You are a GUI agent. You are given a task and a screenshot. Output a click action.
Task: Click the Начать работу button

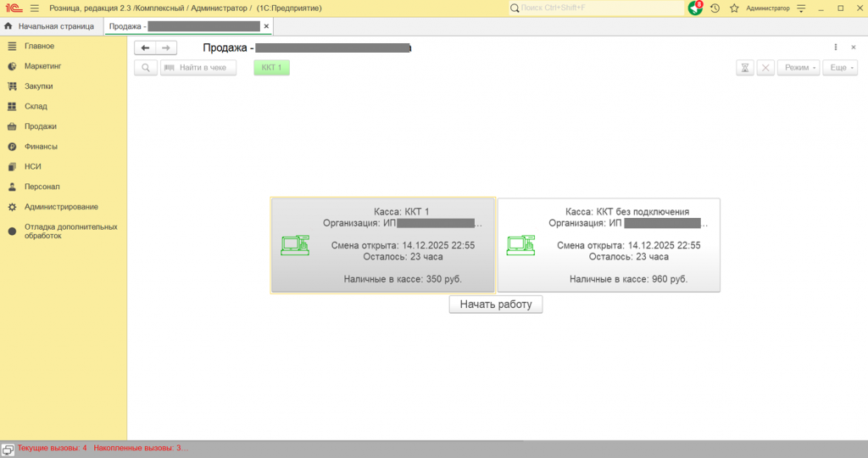pos(496,304)
